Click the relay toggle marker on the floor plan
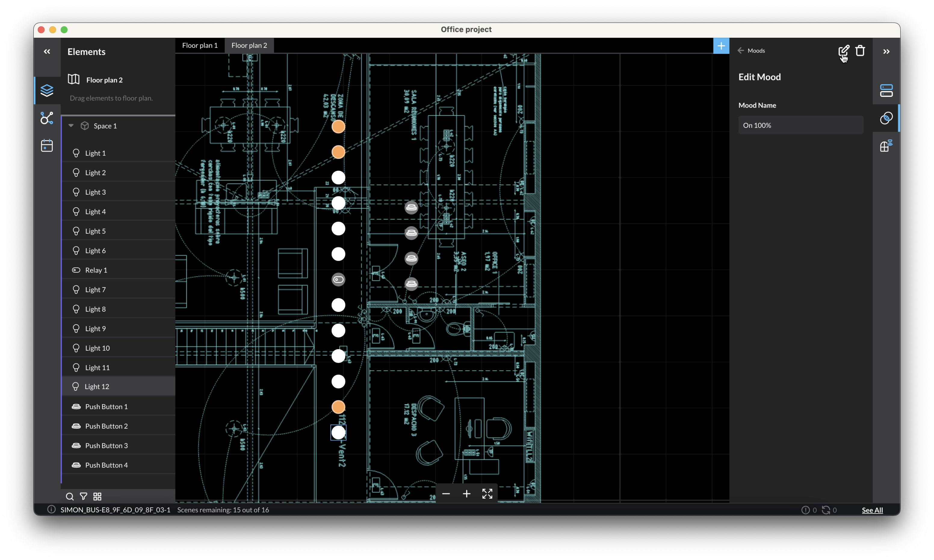 338,280
